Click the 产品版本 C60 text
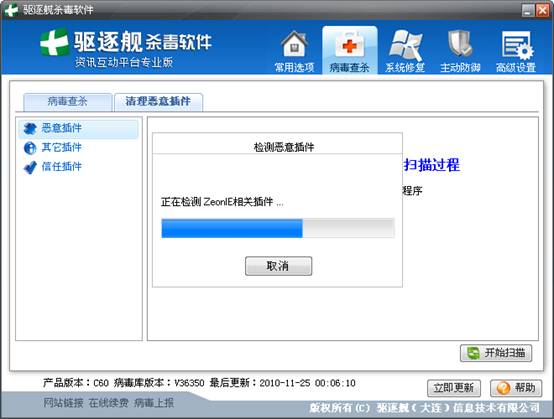This screenshot has width=554, height=419. tap(76, 383)
